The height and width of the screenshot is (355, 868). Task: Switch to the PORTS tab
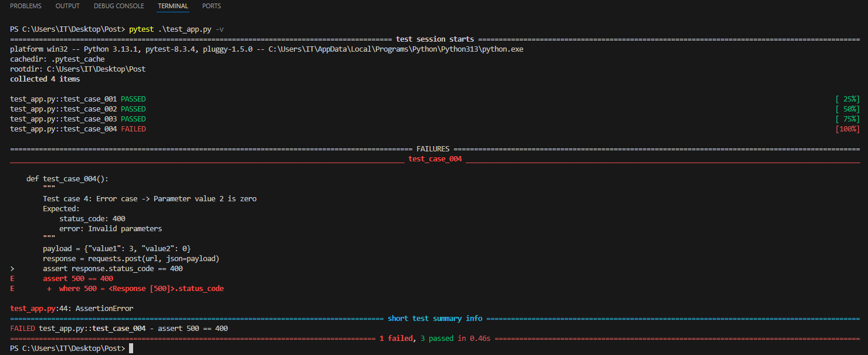coord(212,6)
